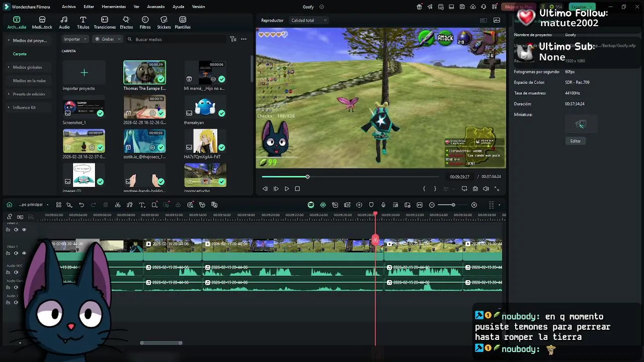Open the Audio media tab
The height and width of the screenshot is (362, 644).
(64, 23)
